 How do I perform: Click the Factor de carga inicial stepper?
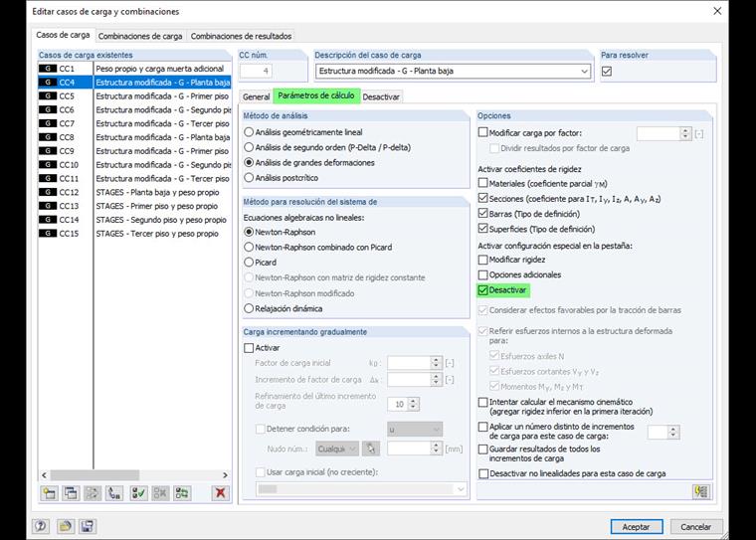click(x=436, y=363)
